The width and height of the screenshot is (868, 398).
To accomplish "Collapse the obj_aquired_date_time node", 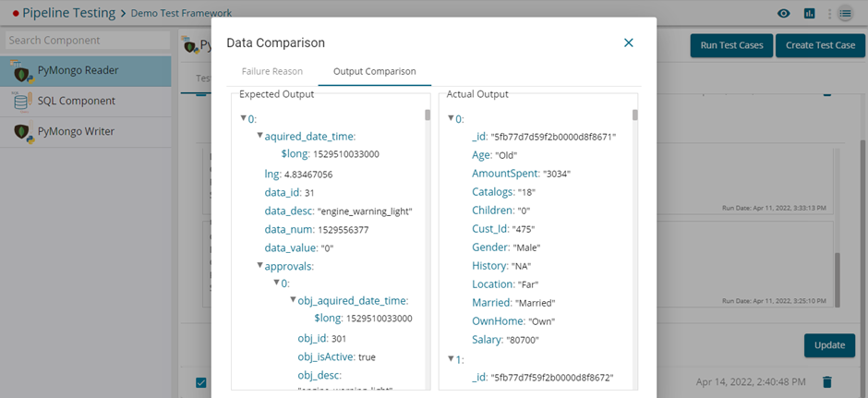I will coord(293,300).
